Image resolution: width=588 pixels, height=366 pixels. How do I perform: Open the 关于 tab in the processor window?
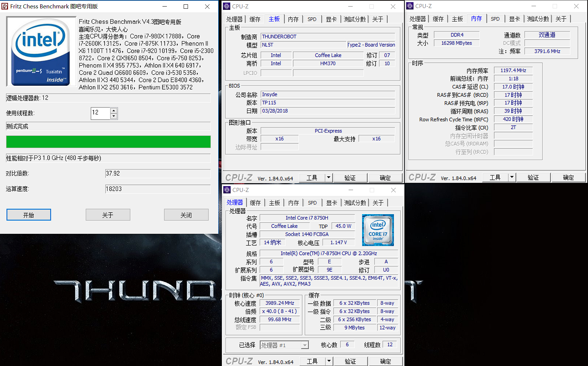(x=378, y=203)
